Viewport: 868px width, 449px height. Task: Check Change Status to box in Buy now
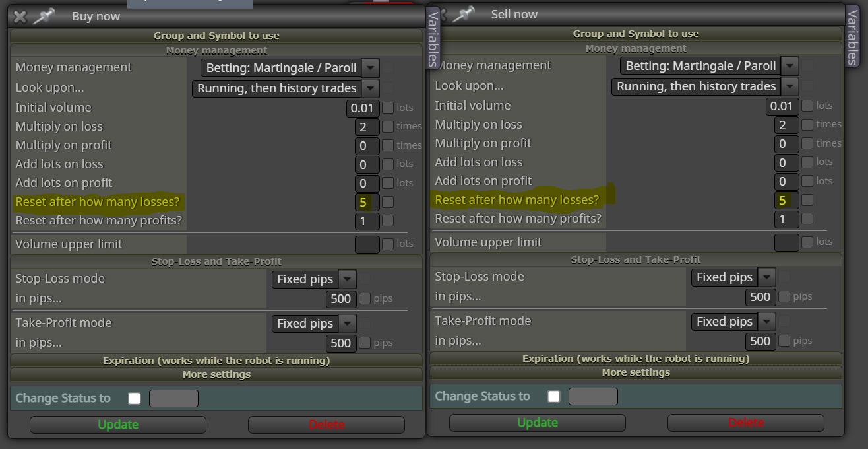pyautogui.click(x=135, y=398)
